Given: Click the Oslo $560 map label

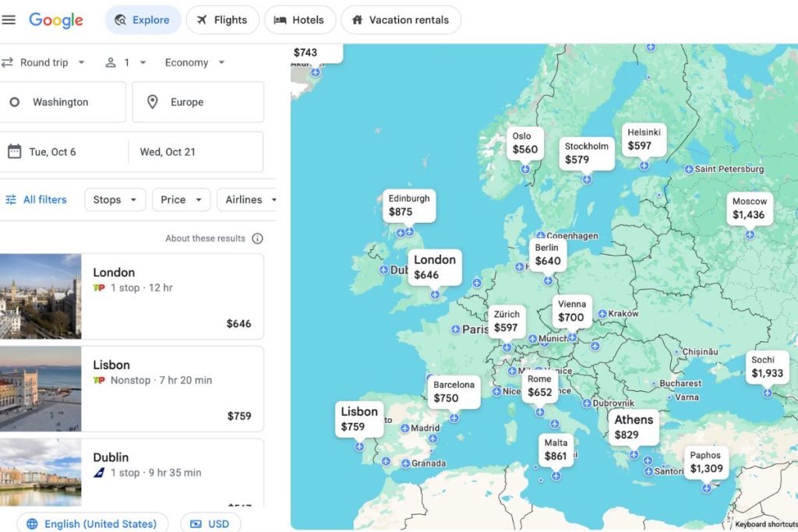Looking at the screenshot, I should click(525, 143).
